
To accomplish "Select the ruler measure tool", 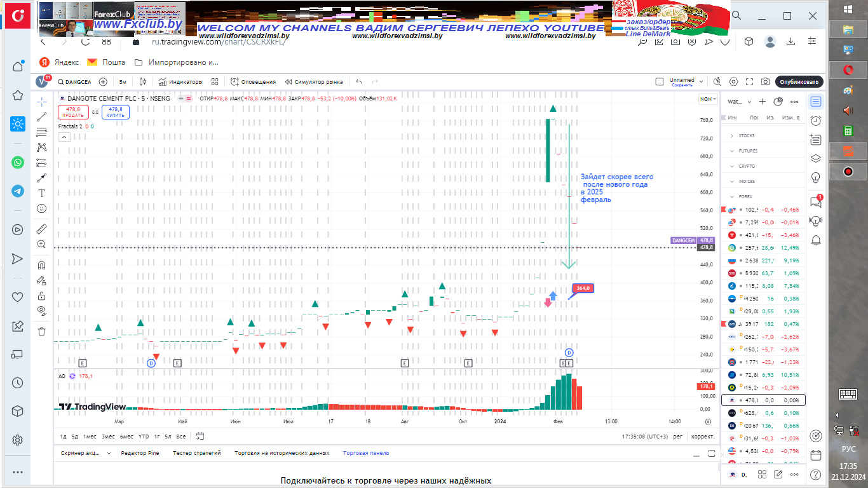I will click(x=41, y=229).
